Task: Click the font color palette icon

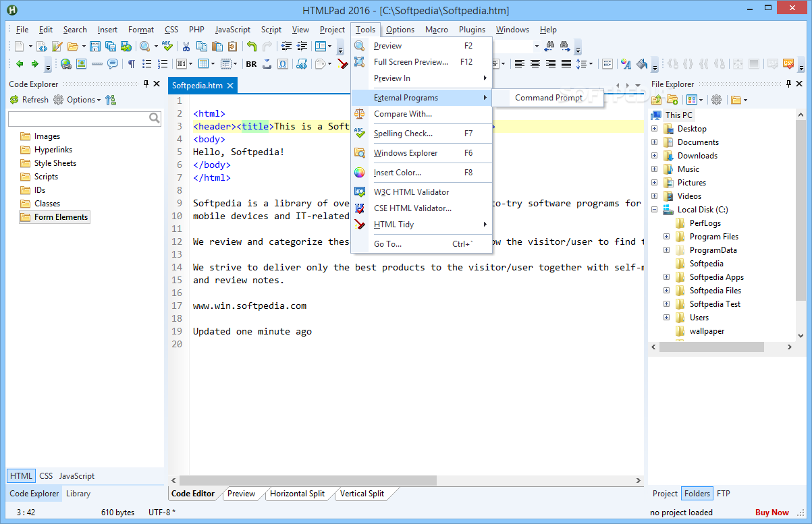Action: click(x=626, y=64)
